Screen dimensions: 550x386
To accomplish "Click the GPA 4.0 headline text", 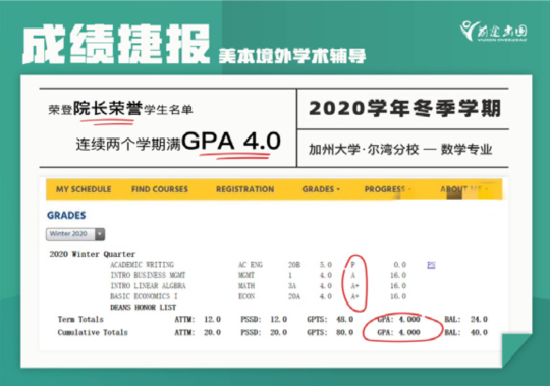I will click(x=231, y=141).
